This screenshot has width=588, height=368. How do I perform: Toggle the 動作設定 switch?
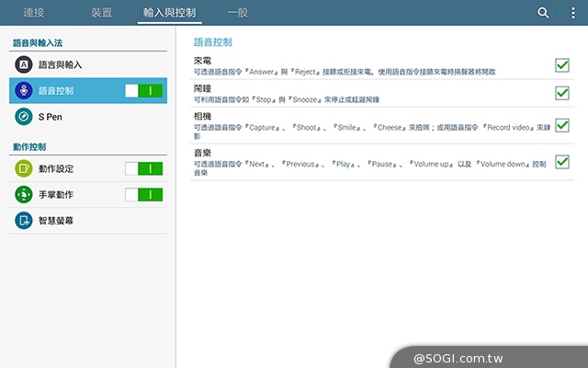144,168
